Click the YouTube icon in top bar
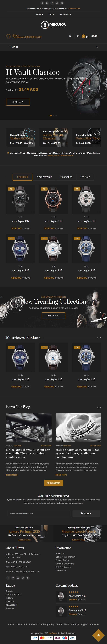 click(57, 3)
